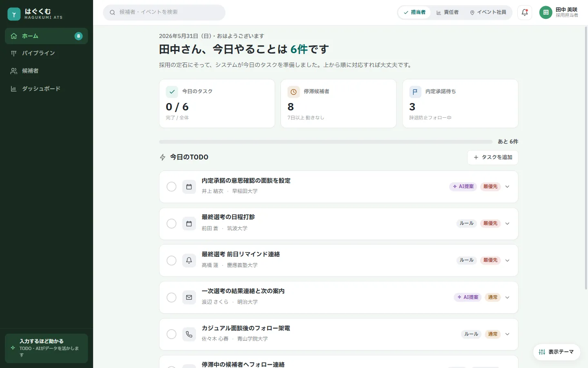Viewport: 588px width, 368px height.
Task: Open the 田中 美咲 profile name
Action: (566, 9)
